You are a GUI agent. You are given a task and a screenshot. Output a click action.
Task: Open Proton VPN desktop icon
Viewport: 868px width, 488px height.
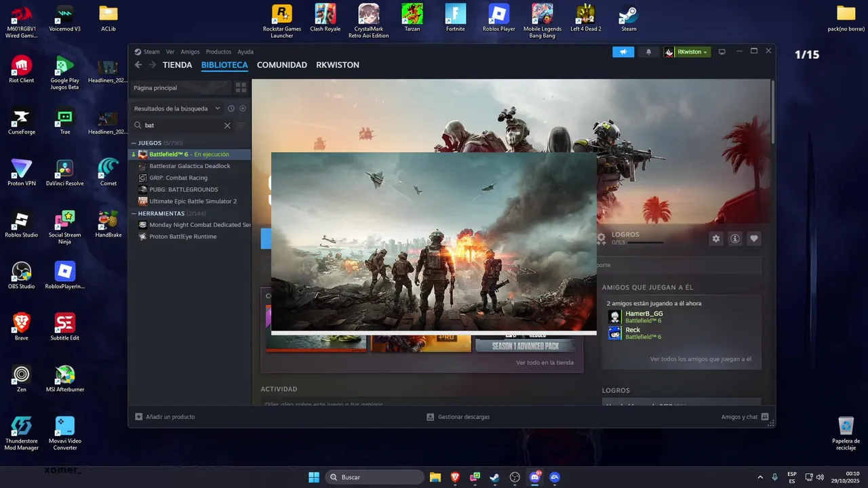[x=22, y=173]
